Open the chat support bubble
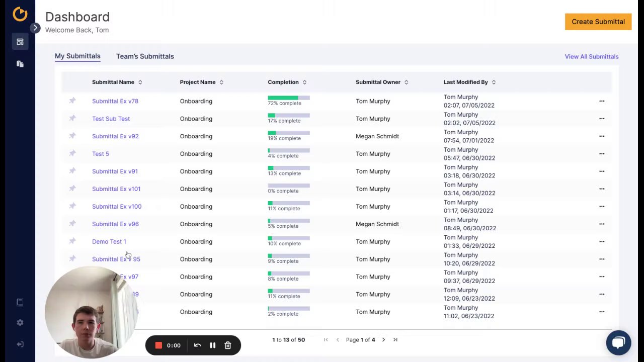 [618, 342]
